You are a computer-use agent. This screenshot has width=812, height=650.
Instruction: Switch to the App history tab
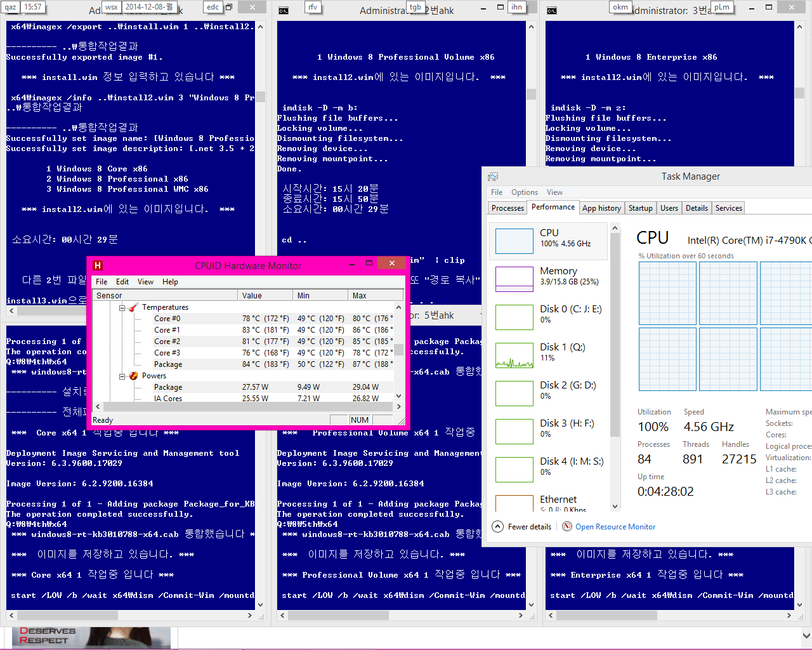click(x=601, y=208)
